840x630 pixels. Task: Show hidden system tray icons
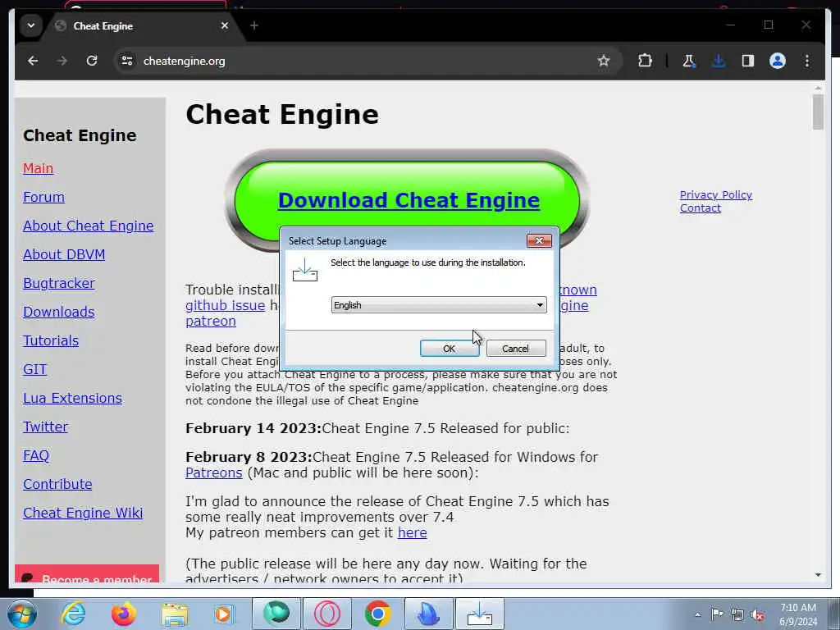(x=697, y=614)
